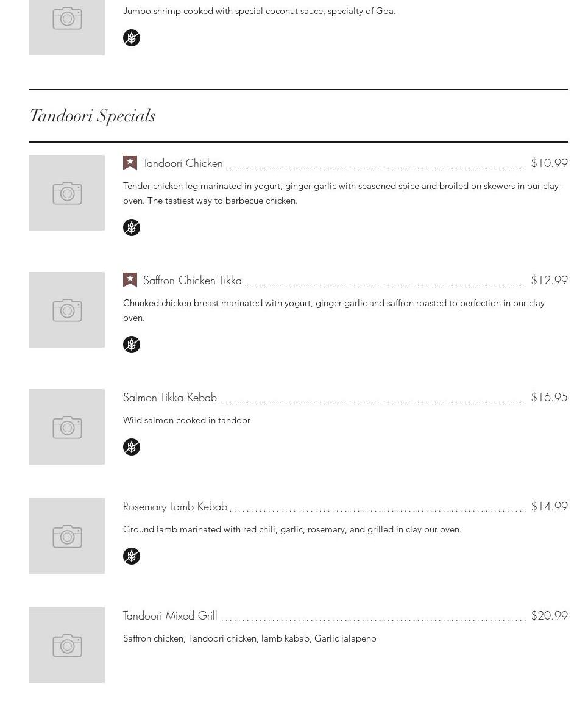The image size is (588, 708).
Task: Click gluten-free icon under Tandoori Chicken
Action: (x=132, y=227)
